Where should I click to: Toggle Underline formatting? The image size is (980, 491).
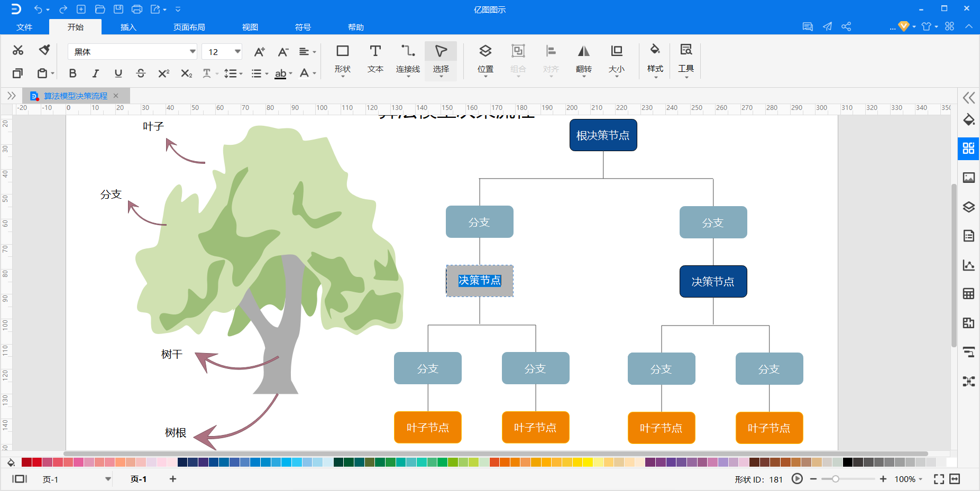[118, 73]
